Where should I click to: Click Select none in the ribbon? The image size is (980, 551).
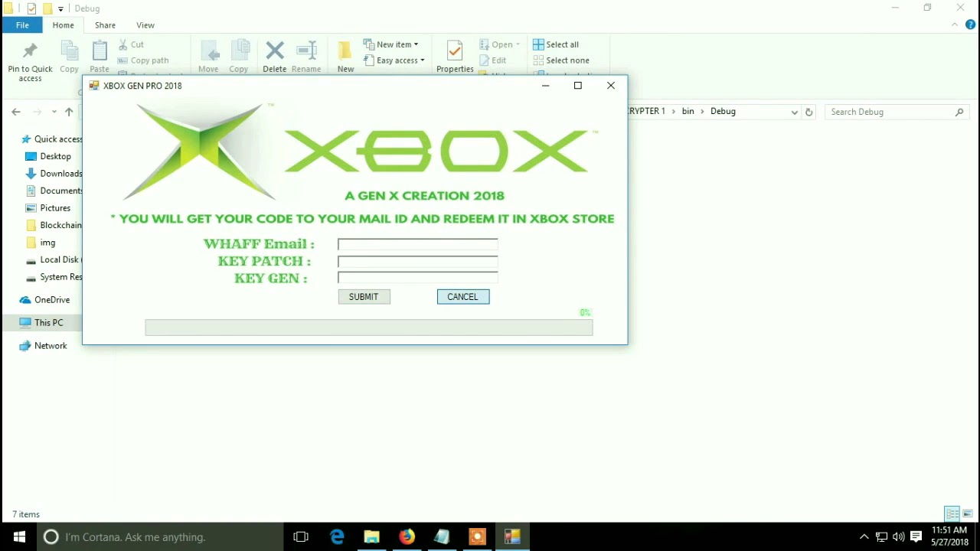[561, 60]
